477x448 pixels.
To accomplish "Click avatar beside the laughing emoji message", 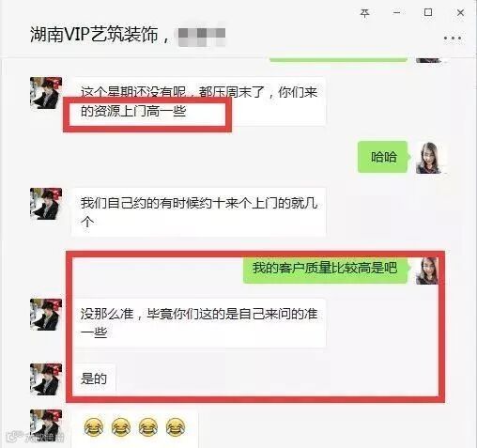I will (x=46, y=425).
